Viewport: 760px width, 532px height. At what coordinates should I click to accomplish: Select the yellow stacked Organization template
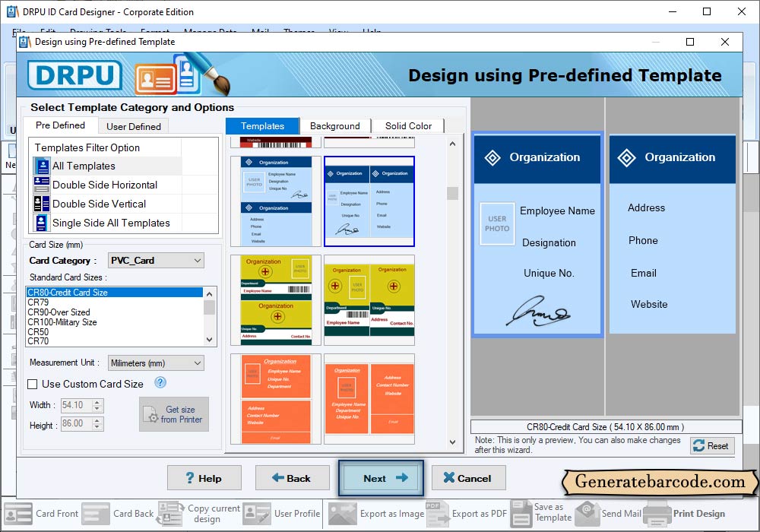pos(276,300)
